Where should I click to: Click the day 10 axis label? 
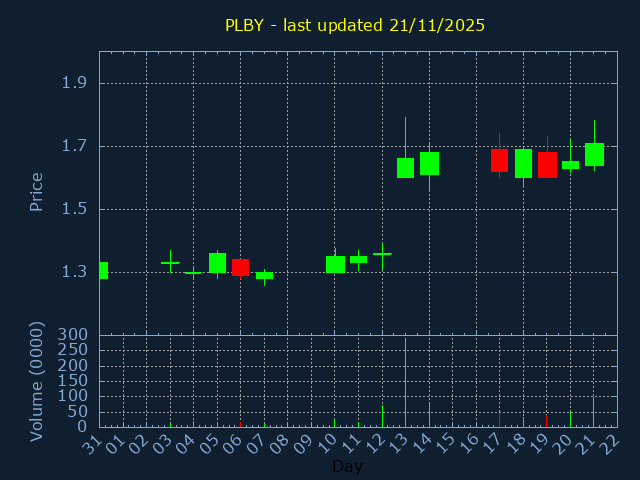(328, 444)
